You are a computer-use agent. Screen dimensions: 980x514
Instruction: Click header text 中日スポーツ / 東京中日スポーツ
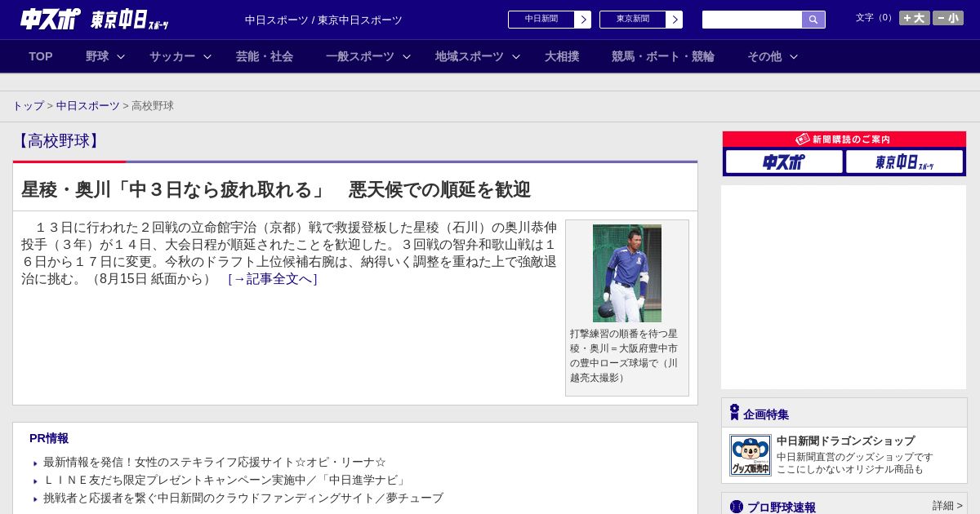(x=323, y=20)
